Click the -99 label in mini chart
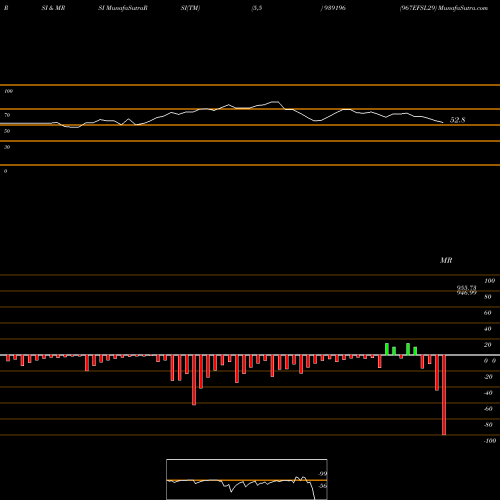Viewport: 500px width, 500px height. (322, 474)
